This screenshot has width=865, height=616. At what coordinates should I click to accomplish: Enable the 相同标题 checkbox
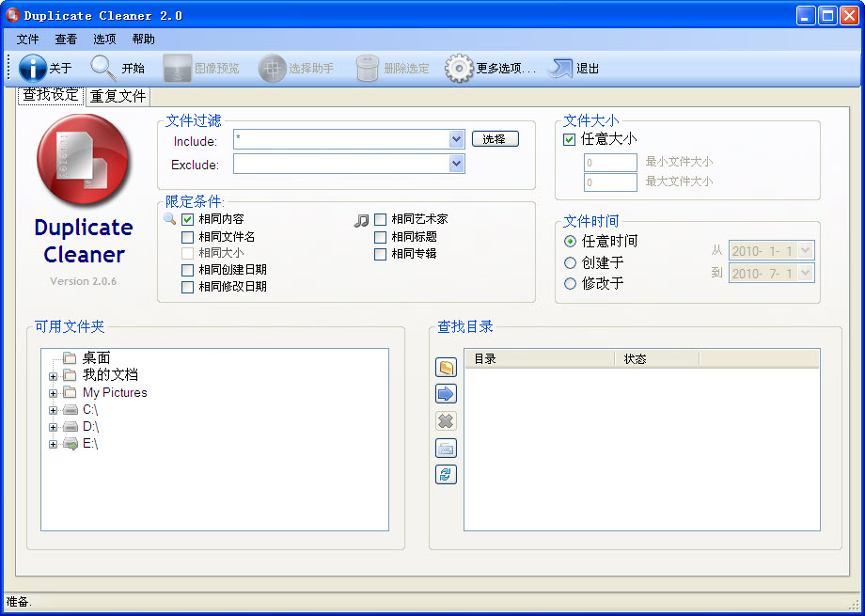click(x=380, y=237)
